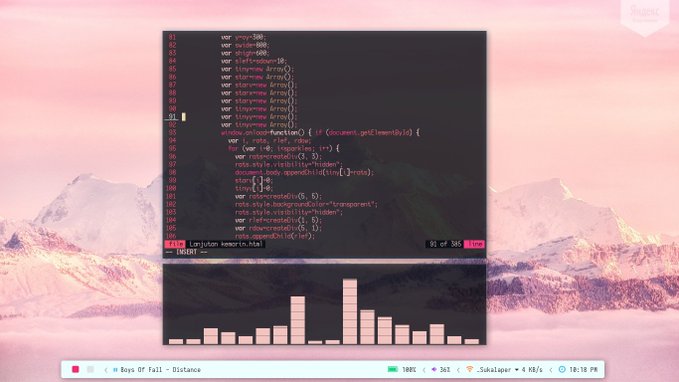Click the code 'var i, rats, rlef, rdow;'
679x382 pixels.
pyautogui.click(x=269, y=141)
